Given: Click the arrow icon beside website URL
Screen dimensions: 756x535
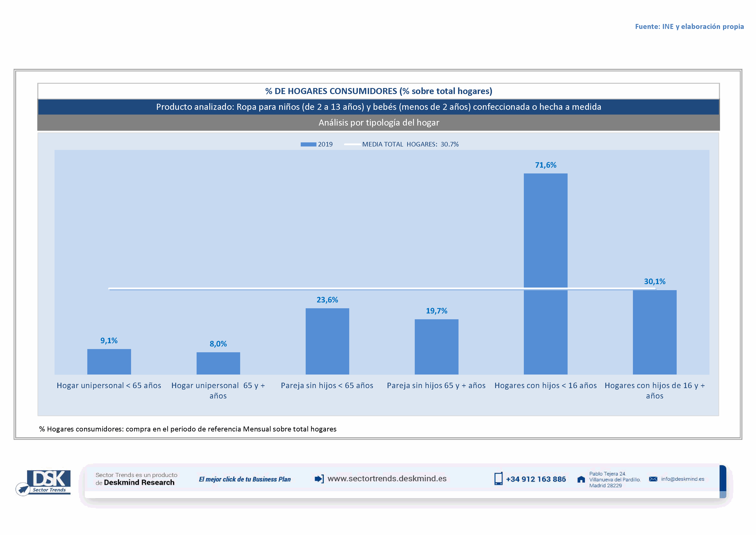Looking at the screenshot, I should [319, 479].
